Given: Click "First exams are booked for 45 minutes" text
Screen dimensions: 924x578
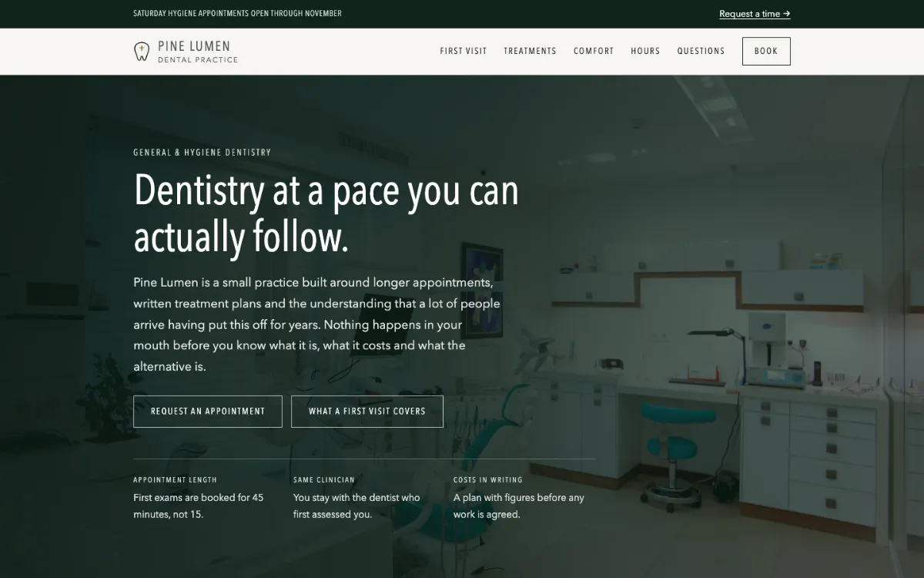Looking at the screenshot, I should [x=199, y=506].
